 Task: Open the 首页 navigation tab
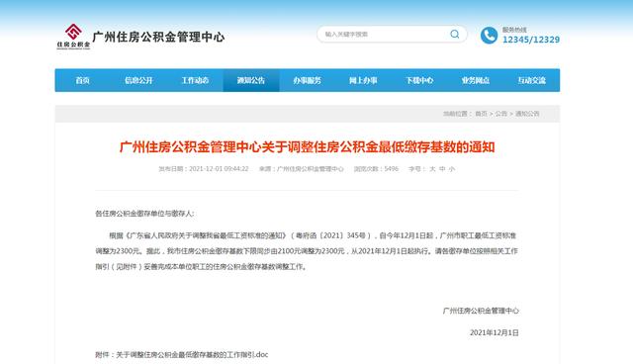83,80
